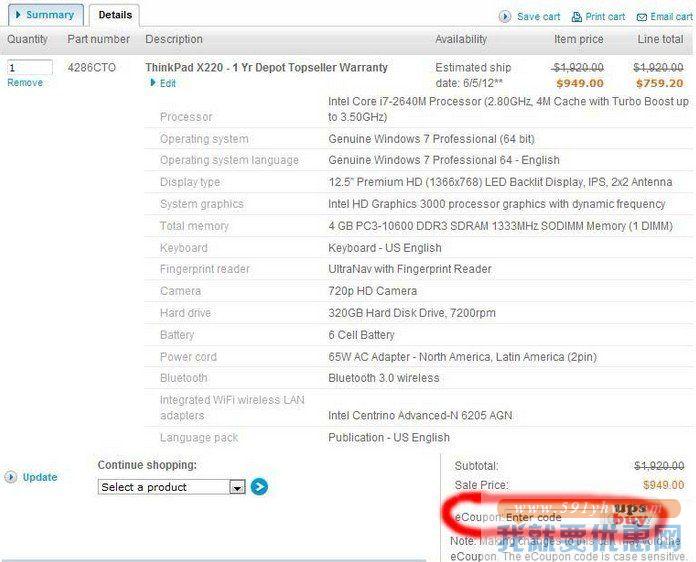Click the 6 Cell Battery value

tap(361, 335)
